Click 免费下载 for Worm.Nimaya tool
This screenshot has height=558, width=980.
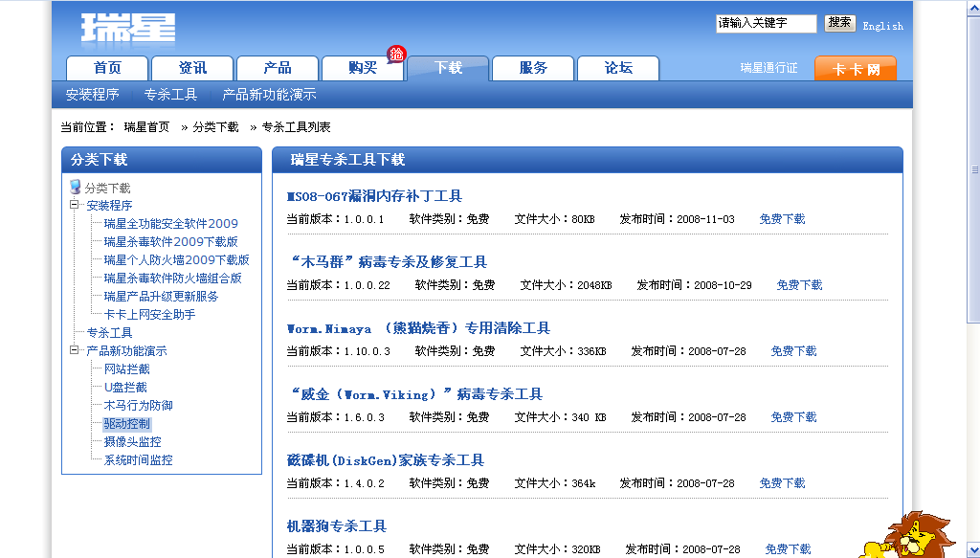pyautogui.click(x=793, y=351)
